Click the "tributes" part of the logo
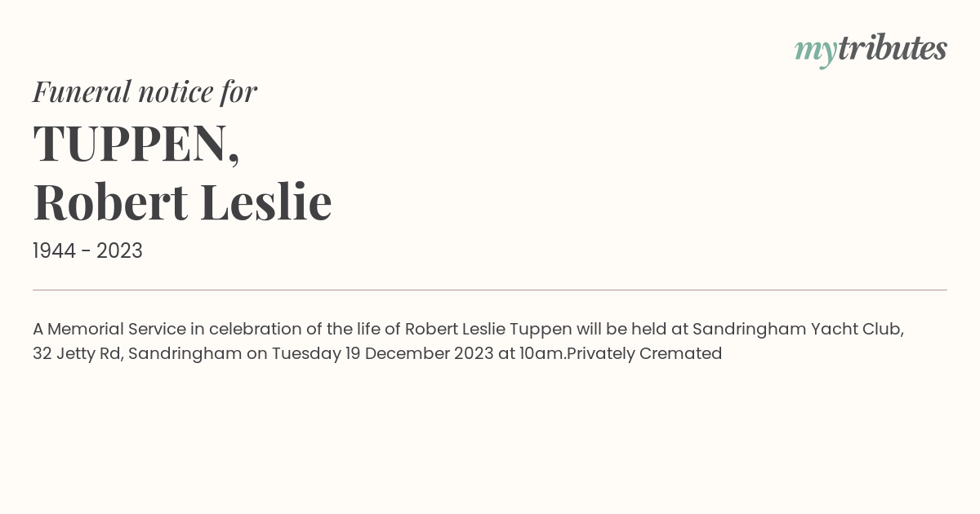The height and width of the screenshot is (514, 980). (892, 49)
